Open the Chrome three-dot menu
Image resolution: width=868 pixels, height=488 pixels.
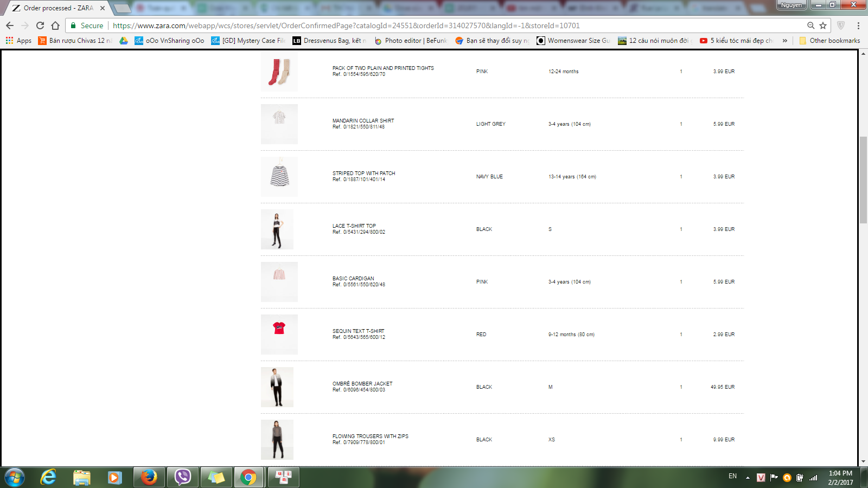pos(858,25)
